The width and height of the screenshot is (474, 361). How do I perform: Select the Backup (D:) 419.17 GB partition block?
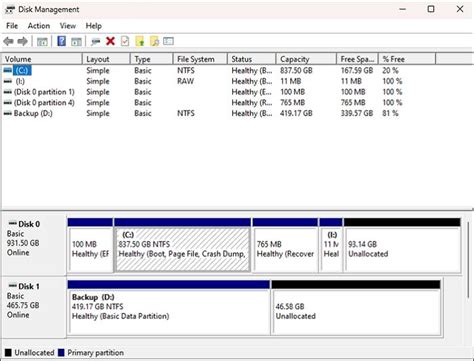(169, 308)
